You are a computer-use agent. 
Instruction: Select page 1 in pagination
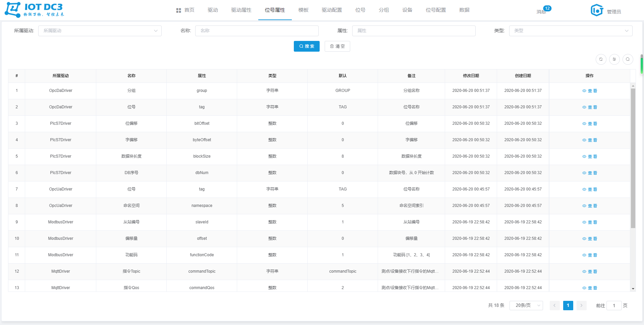coord(568,306)
